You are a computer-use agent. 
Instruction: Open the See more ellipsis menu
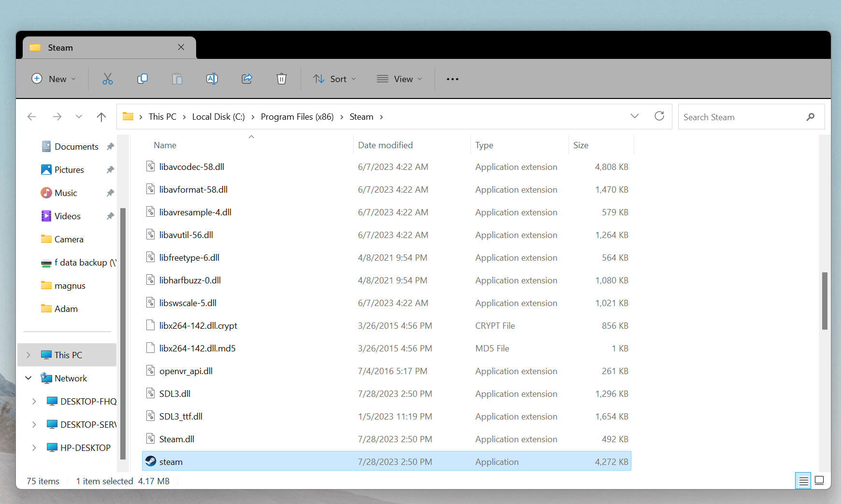click(x=452, y=79)
